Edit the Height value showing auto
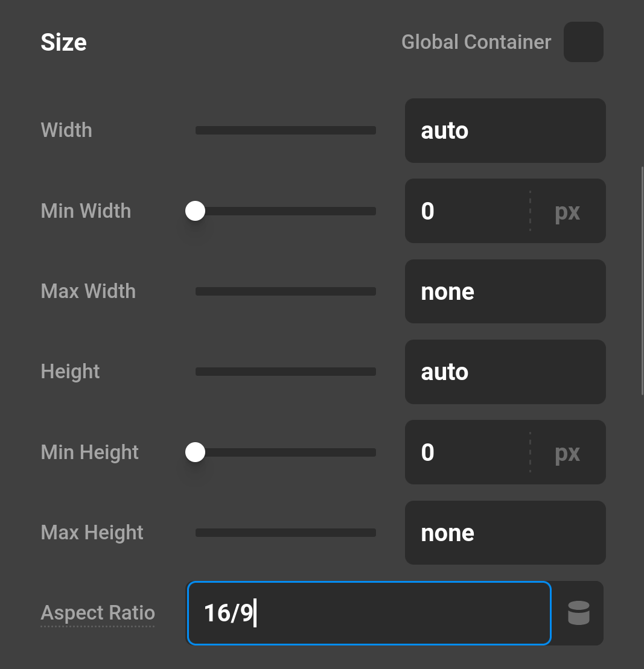This screenshot has height=669, width=644. click(x=505, y=372)
